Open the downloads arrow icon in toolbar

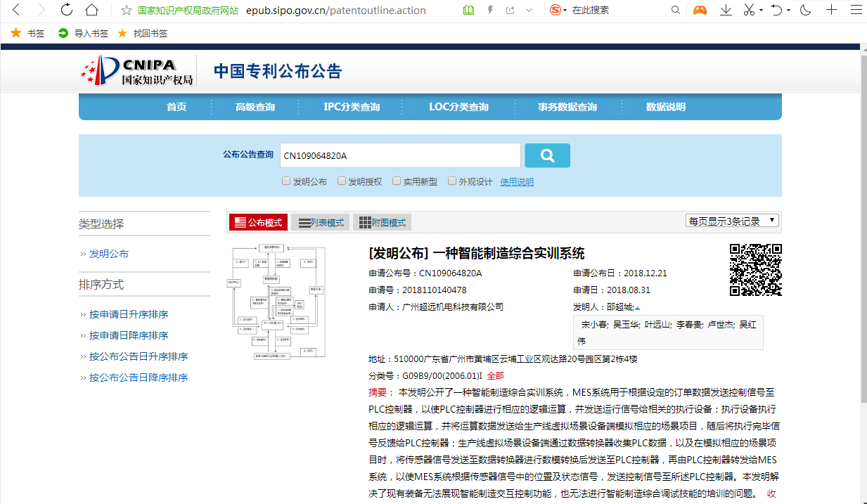(x=726, y=10)
